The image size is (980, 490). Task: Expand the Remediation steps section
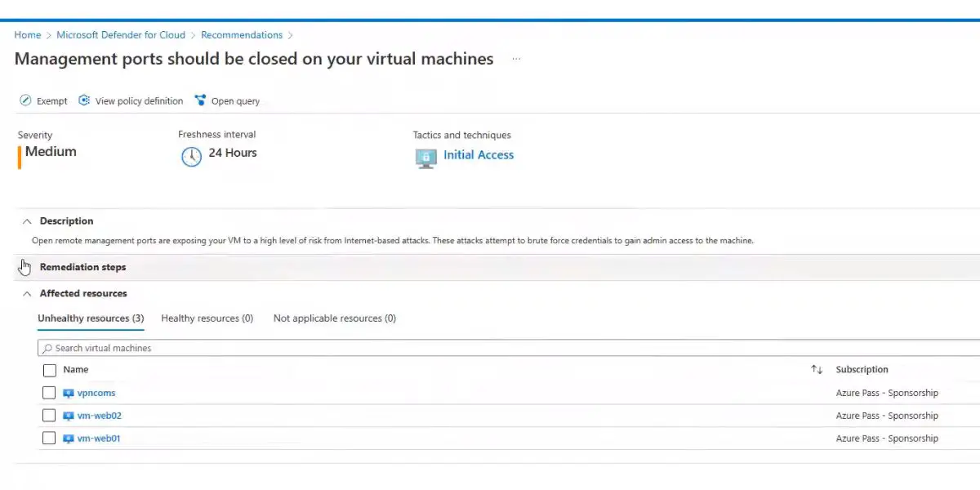pos(497,267)
